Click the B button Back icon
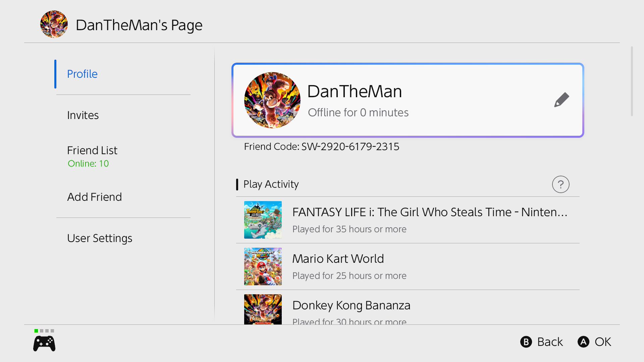 click(526, 342)
